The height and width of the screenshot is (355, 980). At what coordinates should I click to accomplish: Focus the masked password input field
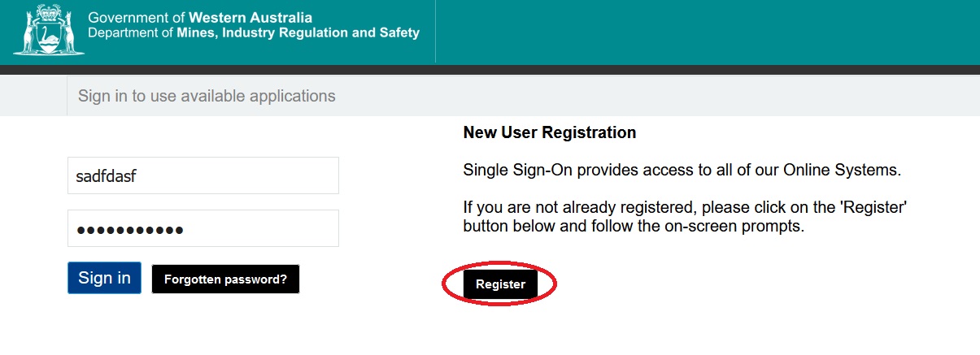[x=203, y=229]
